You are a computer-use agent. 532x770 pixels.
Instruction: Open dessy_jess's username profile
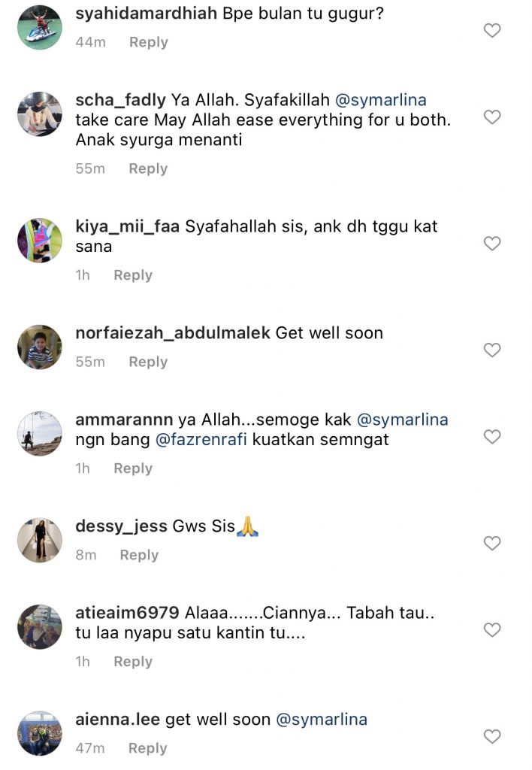click(x=121, y=526)
